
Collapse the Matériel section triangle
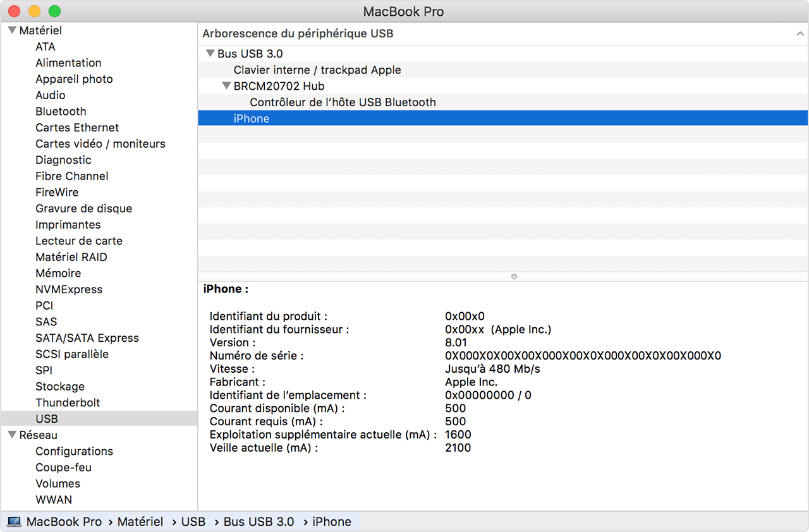[x=12, y=30]
